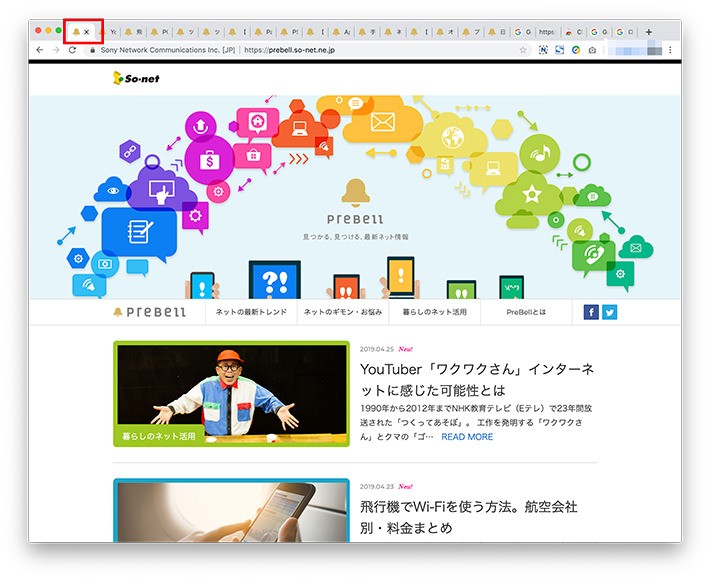Screen dimensions: 710x580
Task: Switch to the tab labeled "日"
Action: coord(497,32)
